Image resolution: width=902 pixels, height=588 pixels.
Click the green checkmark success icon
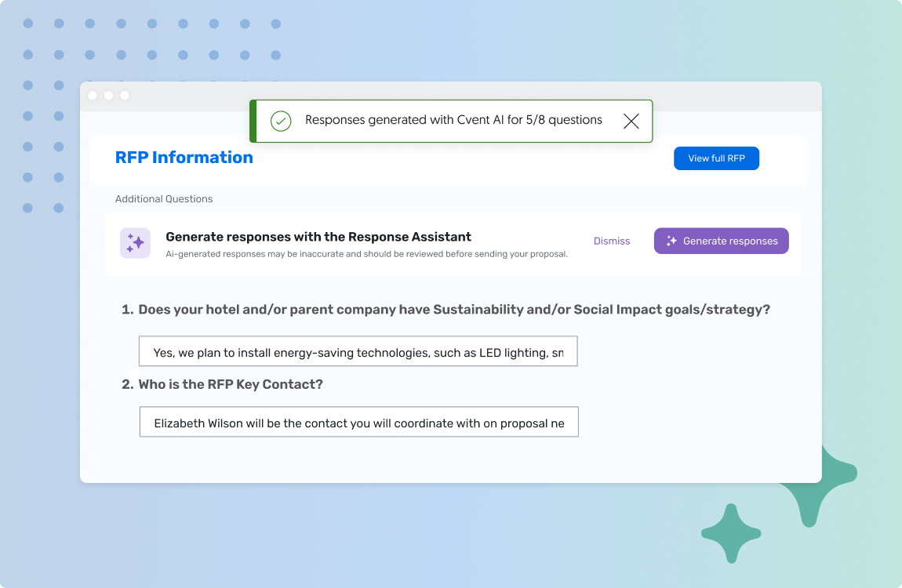[x=281, y=121]
